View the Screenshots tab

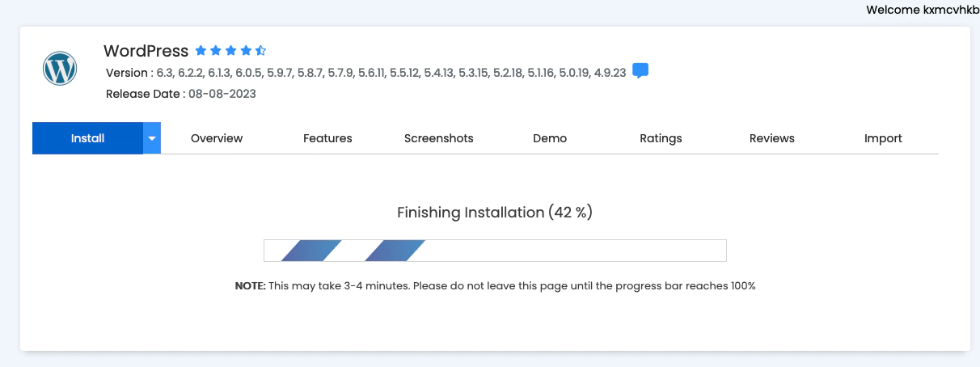[439, 138]
